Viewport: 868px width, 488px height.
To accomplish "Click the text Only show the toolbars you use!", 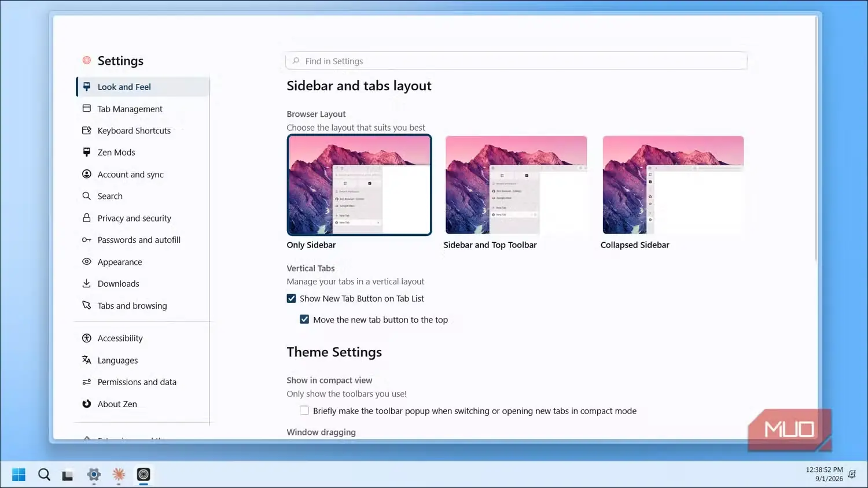I will [347, 394].
